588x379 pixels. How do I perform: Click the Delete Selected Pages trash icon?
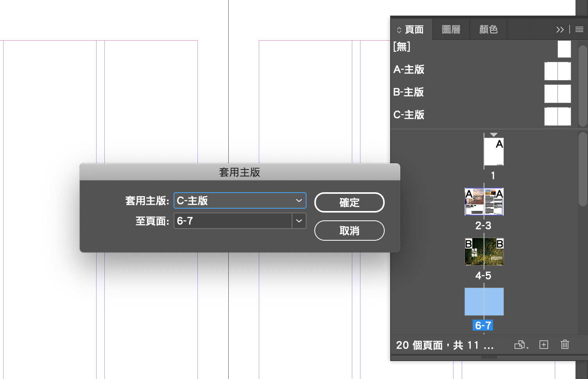pyautogui.click(x=565, y=345)
